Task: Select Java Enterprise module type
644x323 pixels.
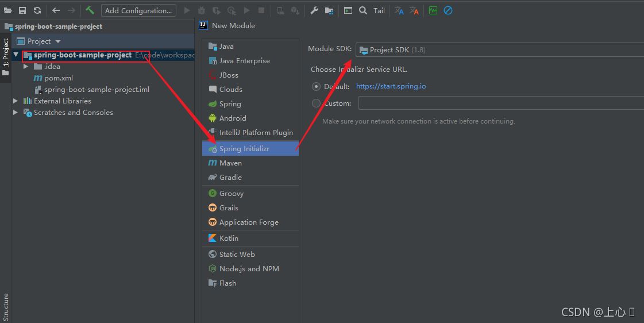Action: coord(250,61)
